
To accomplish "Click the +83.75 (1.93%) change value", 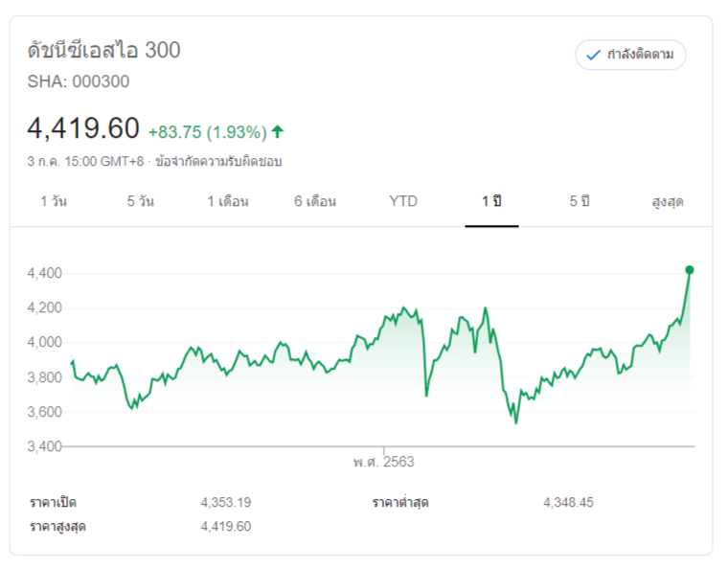I will tap(207, 131).
